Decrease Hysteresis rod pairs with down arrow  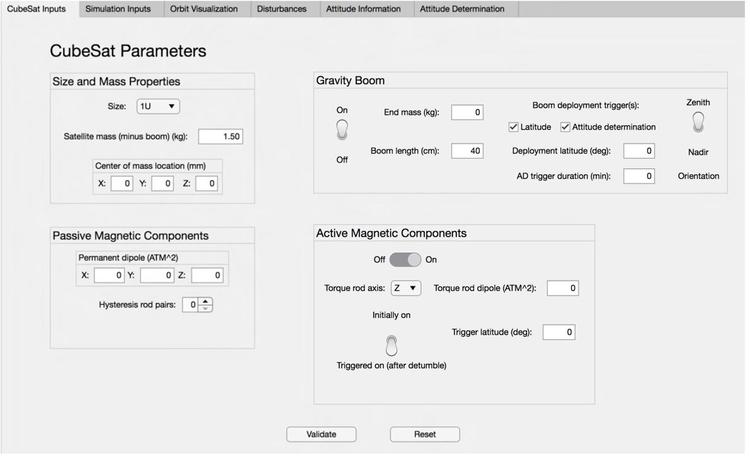[x=206, y=308]
